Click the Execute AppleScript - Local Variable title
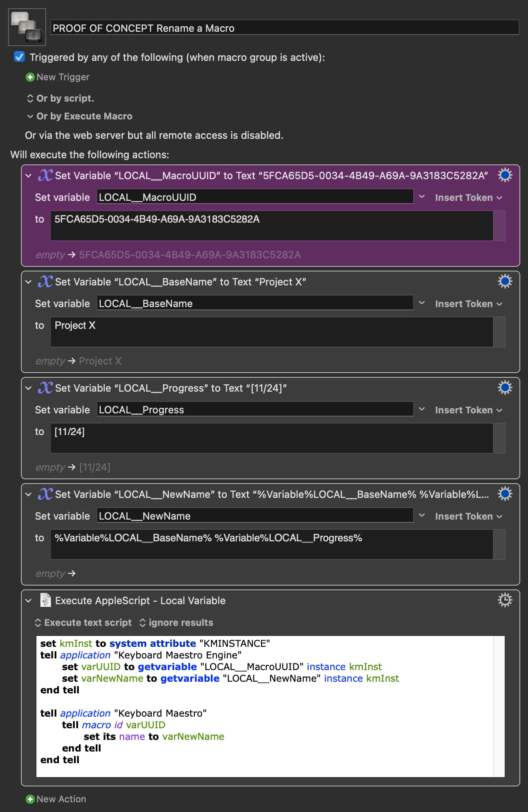528x812 pixels. click(x=140, y=601)
